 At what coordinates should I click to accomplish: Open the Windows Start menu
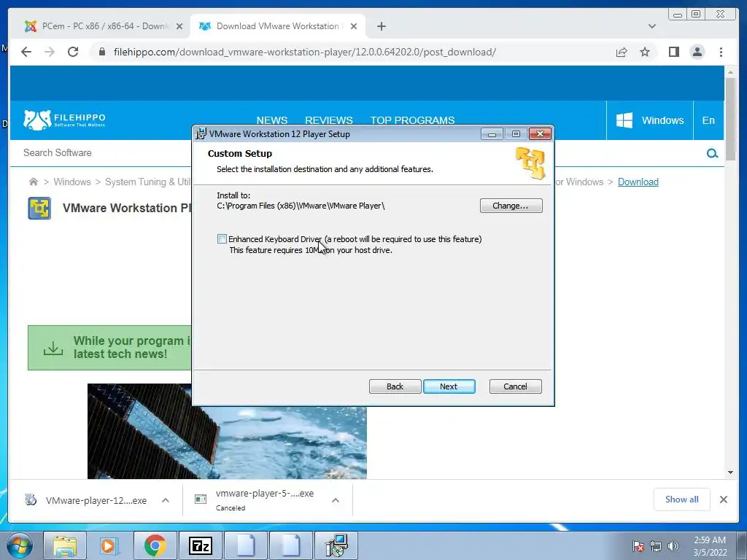tap(20, 545)
